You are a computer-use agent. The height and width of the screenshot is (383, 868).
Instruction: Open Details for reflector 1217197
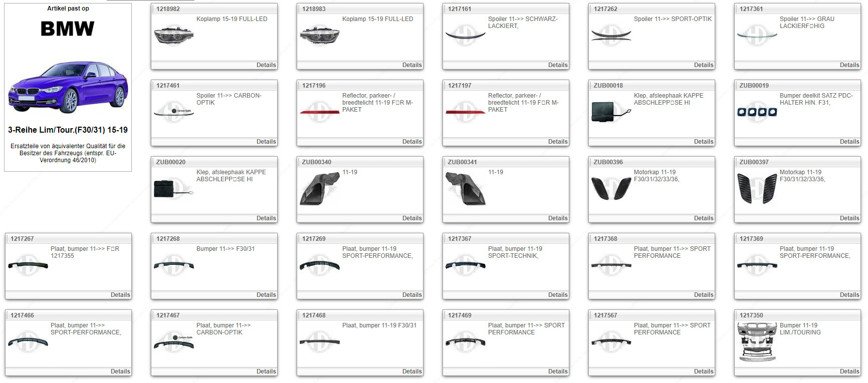click(x=558, y=142)
